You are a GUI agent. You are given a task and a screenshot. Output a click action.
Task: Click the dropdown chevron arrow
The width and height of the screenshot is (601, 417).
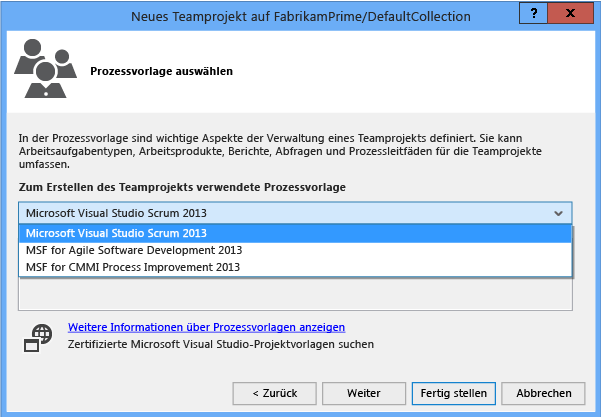click(x=558, y=213)
